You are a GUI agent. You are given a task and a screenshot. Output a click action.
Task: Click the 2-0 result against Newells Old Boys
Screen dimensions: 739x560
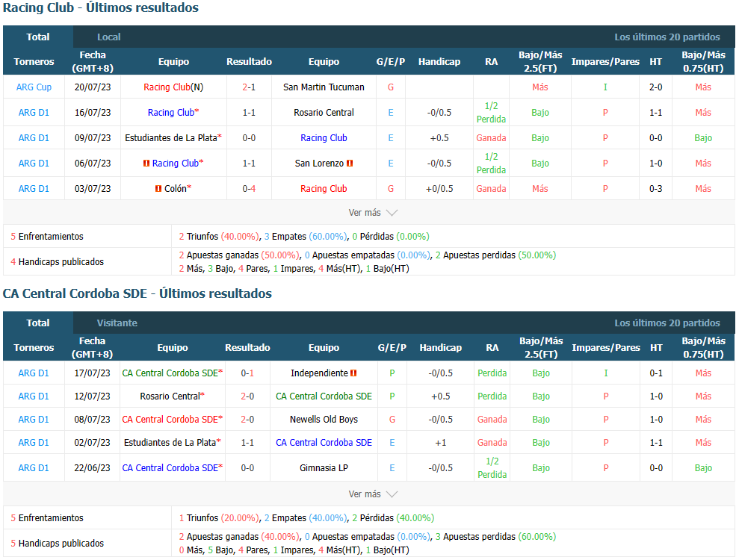pyautogui.click(x=247, y=419)
